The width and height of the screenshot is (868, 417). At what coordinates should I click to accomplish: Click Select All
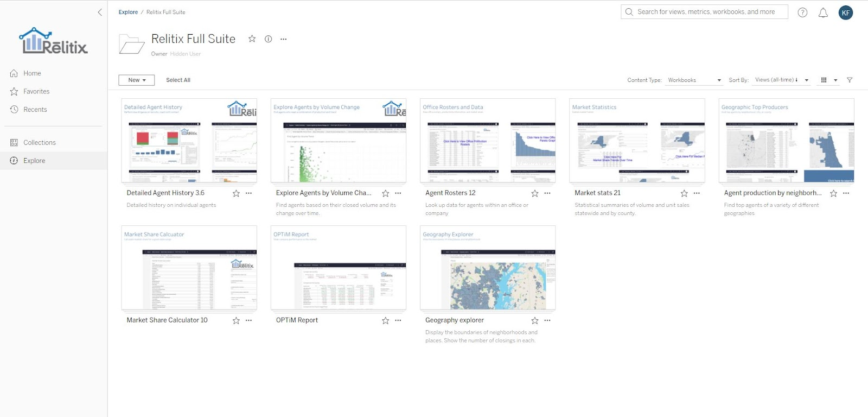(178, 80)
